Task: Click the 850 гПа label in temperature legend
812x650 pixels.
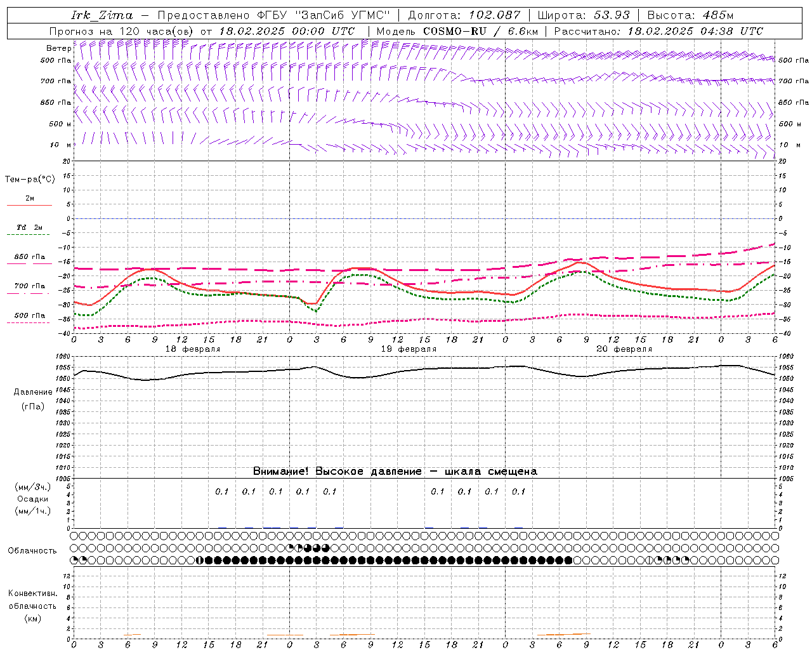Action: pyautogui.click(x=30, y=257)
